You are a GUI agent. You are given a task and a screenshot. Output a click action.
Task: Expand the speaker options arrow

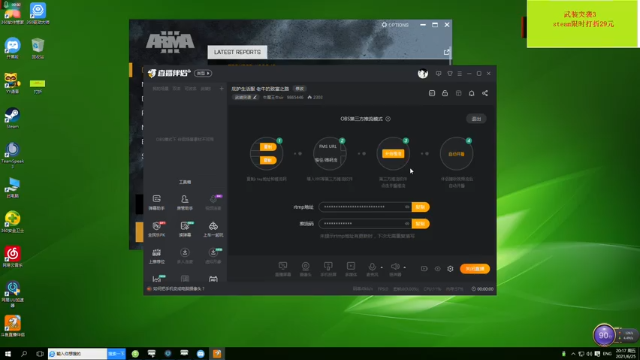tap(404, 268)
